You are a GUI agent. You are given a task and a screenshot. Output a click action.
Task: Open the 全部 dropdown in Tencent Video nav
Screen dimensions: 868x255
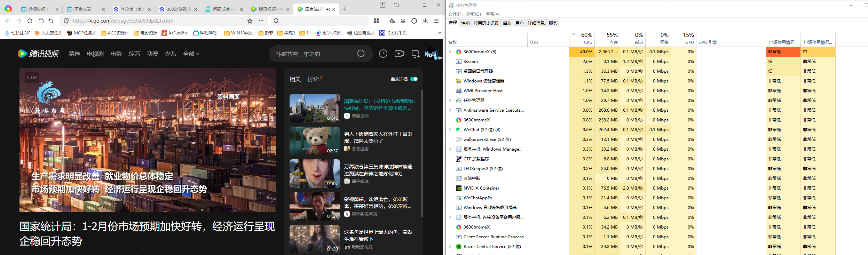(x=191, y=54)
